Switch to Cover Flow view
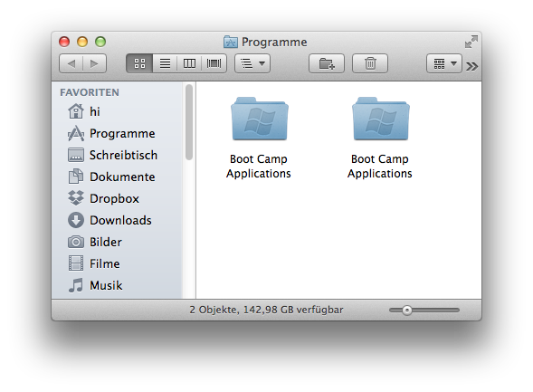The height and width of the screenshot is (392, 533). (x=214, y=63)
